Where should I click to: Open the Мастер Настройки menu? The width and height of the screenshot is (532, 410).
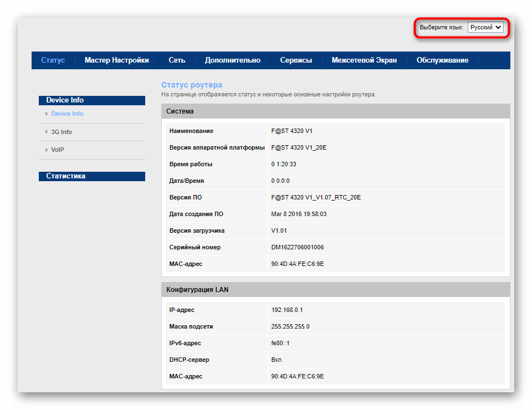[116, 60]
